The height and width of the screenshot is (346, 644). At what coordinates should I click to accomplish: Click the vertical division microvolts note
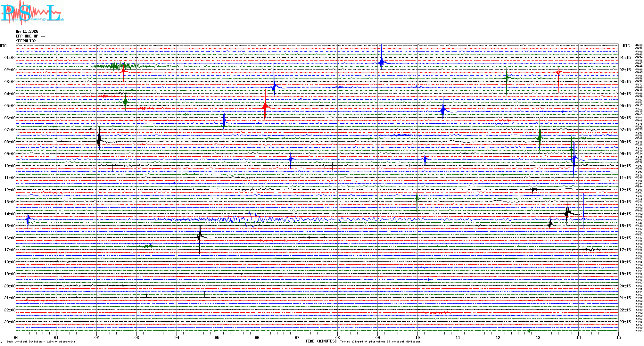point(41,342)
